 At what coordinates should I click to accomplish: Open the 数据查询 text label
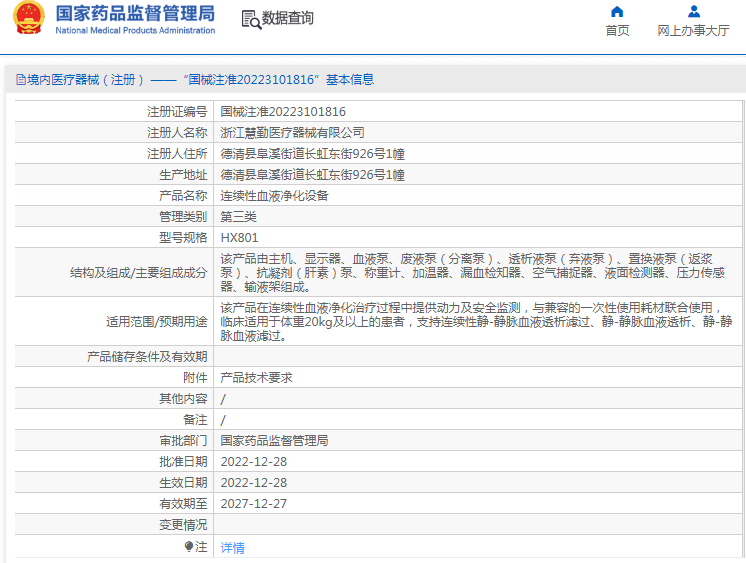[288, 18]
